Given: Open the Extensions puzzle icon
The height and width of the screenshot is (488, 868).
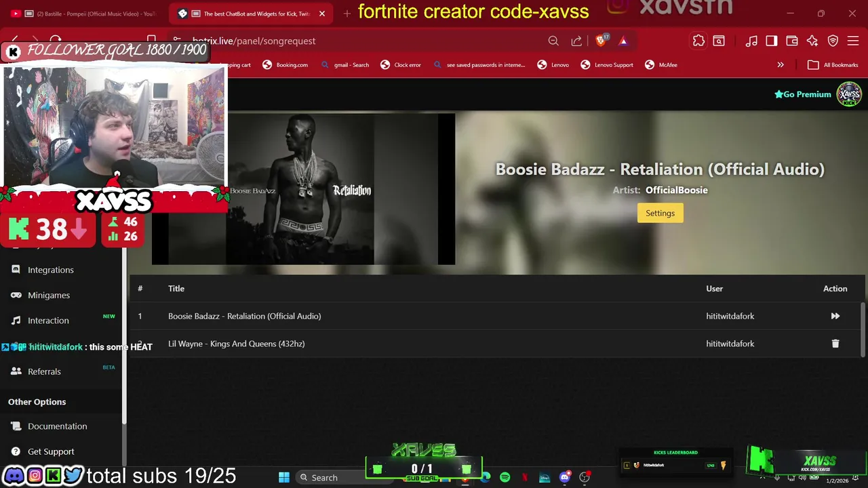Looking at the screenshot, I should click(x=698, y=41).
